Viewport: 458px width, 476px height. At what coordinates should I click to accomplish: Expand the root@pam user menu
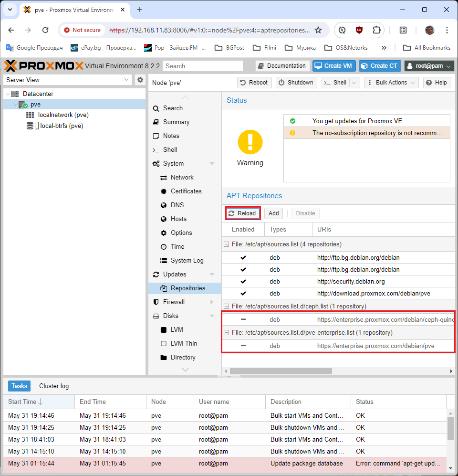(x=429, y=66)
